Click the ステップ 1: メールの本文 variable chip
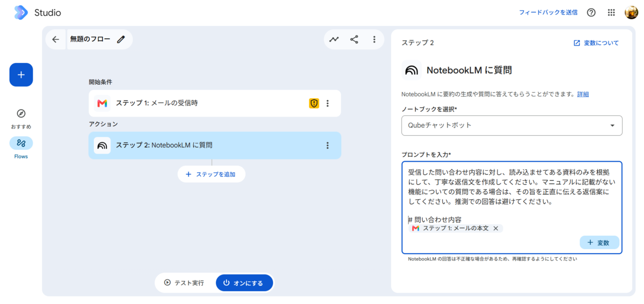This screenshot has height=304, width=644. (x=456, y=228)
